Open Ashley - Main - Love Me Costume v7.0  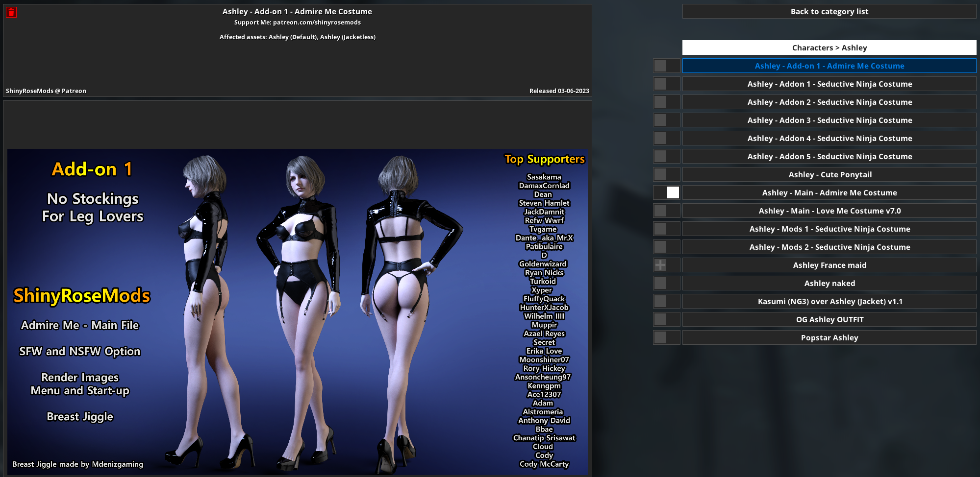click(x=829, y=211)
